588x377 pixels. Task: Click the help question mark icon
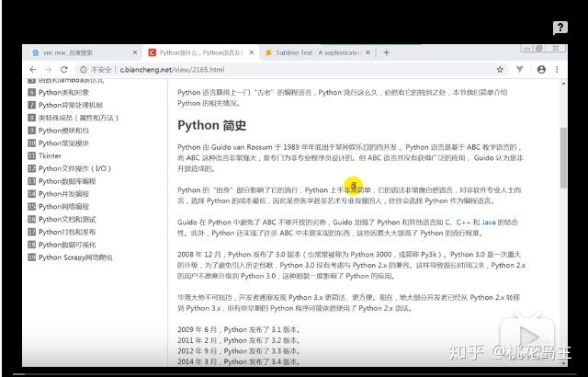(560, 28)
